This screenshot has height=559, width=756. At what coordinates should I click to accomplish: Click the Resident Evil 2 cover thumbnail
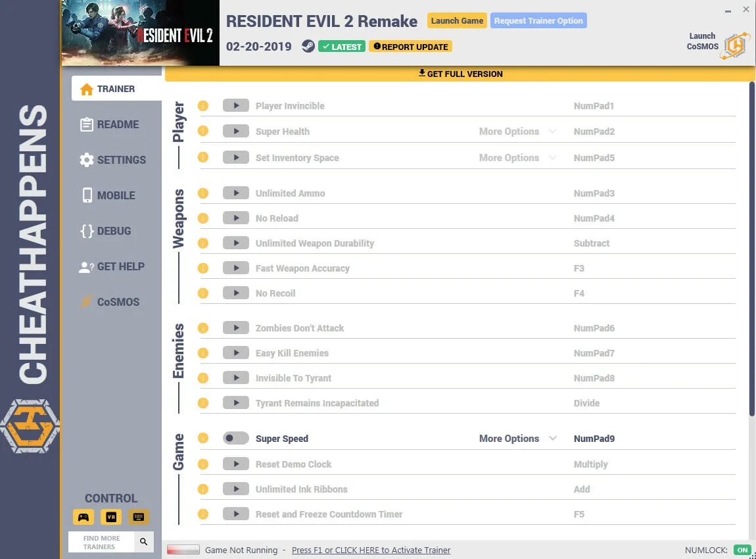pos(140,33)
